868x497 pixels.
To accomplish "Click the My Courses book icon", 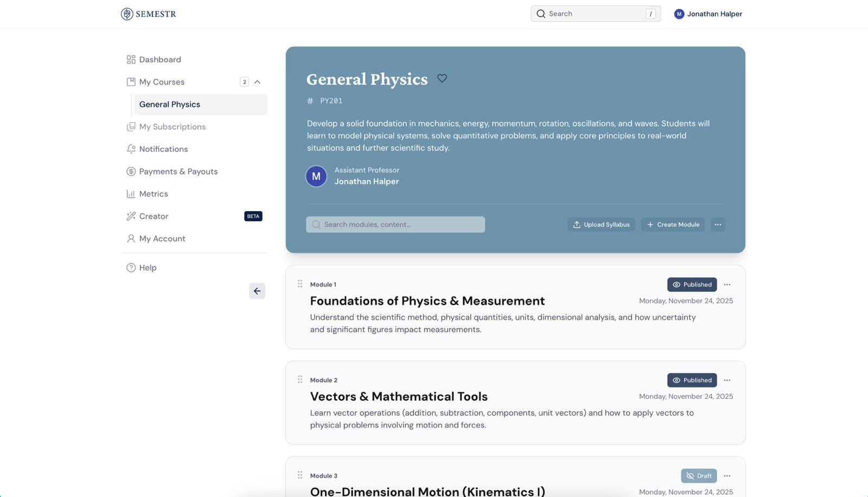I will click(x=131, y=82).
